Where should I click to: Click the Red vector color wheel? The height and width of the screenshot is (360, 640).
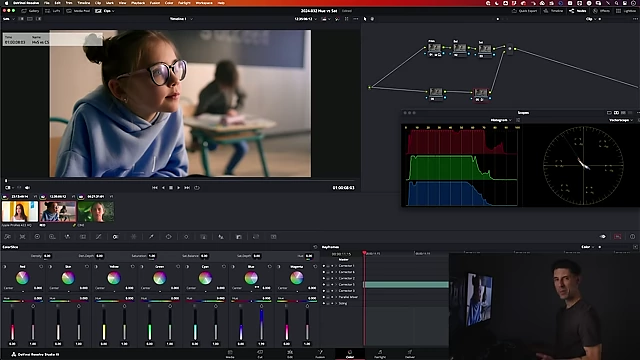pyautogui.click(x=22, y=278)
